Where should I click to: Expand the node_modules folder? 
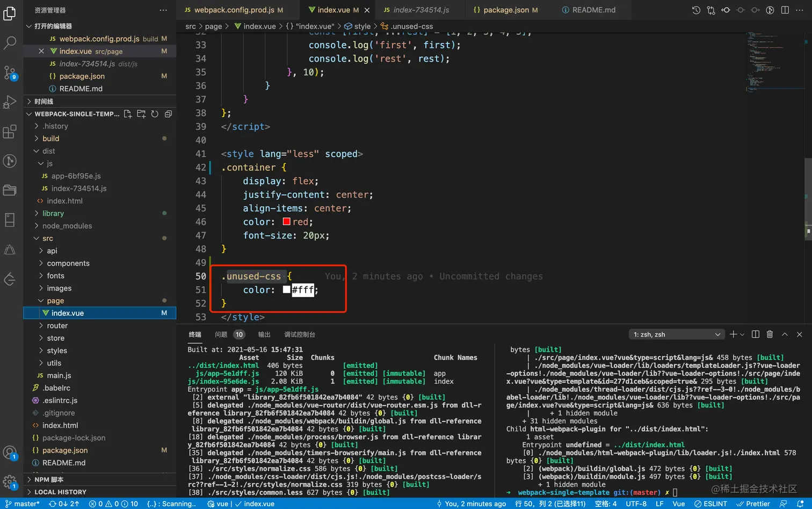pyautogui.click(x=67, y=226)
